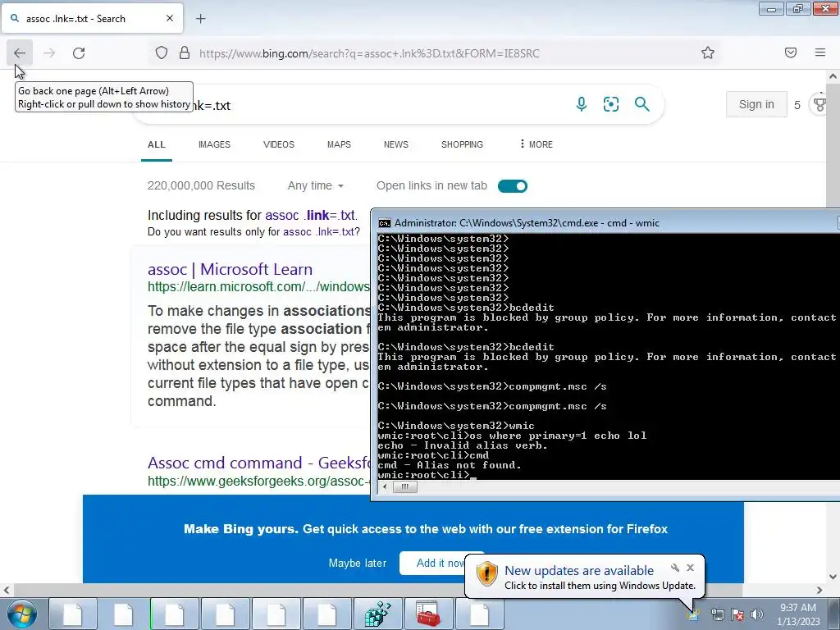
Task: Switch to the MAPS tab
Action: pos(339,144)
